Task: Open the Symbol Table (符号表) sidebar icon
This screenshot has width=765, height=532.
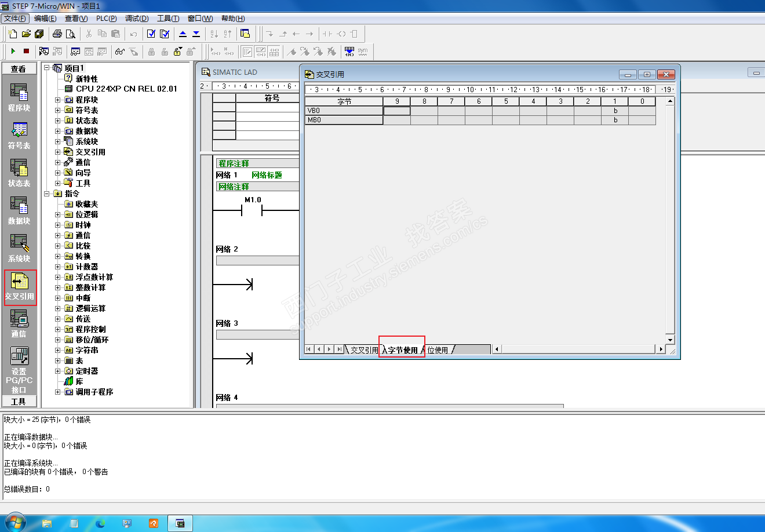Action: tap(19, 134)
